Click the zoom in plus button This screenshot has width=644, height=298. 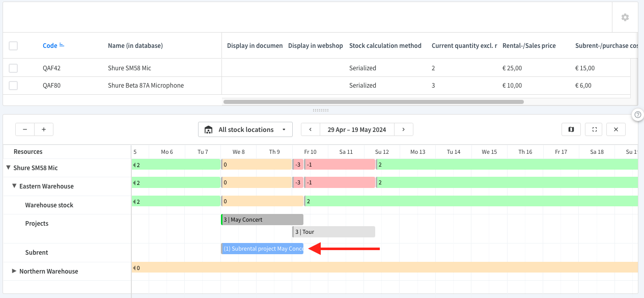tap(44, 129)
